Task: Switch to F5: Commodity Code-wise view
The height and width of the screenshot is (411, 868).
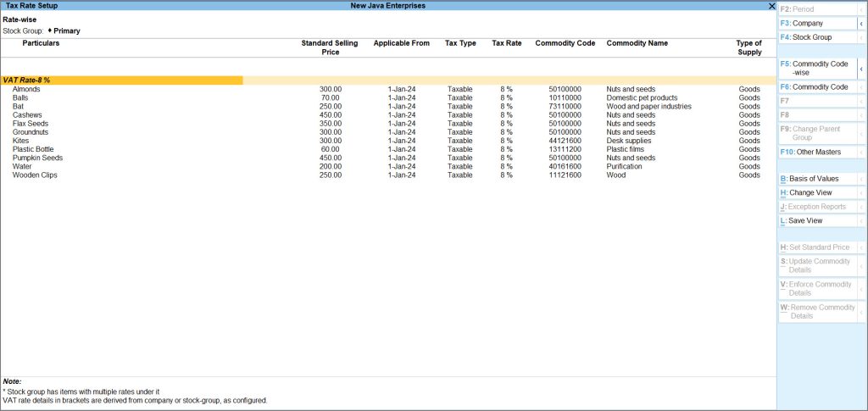Action: coord(818,69)
